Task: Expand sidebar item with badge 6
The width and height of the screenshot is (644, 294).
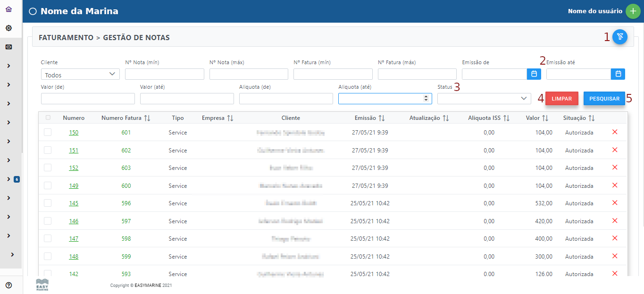Action: pyautogui.click(x=8, y=179)
